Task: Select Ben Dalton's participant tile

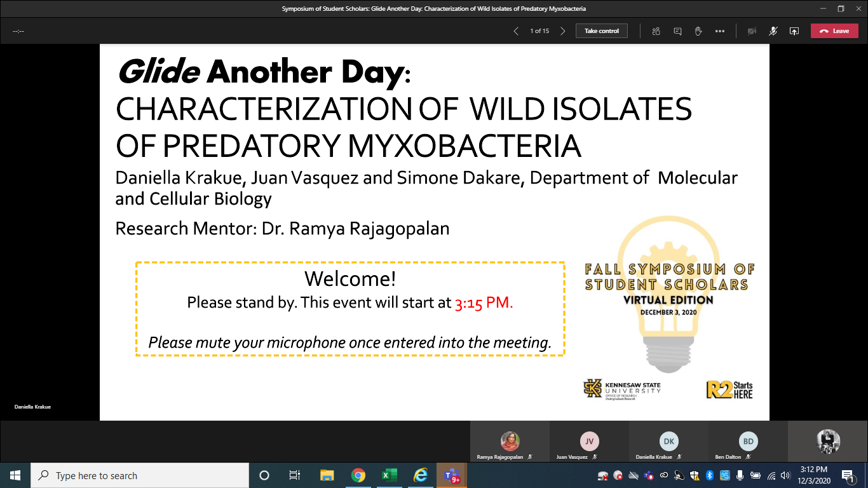Action: tap(748, 442)
